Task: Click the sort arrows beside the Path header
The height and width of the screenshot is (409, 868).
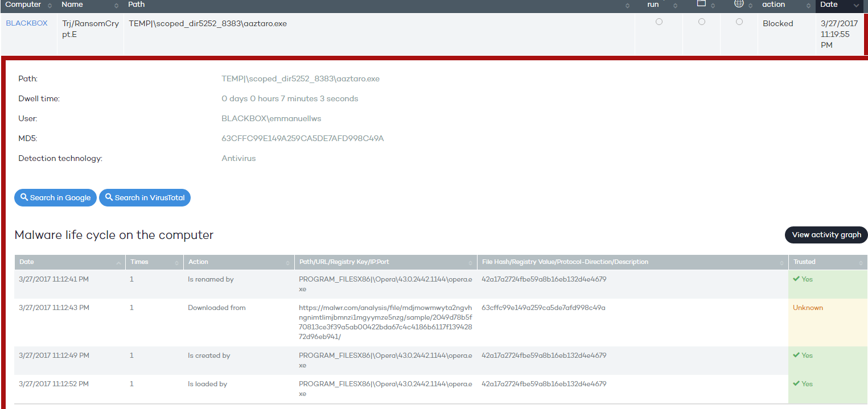Action: [x=627, y=5]
